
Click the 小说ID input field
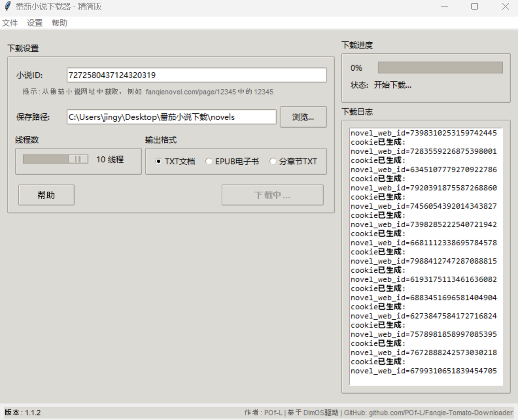click(197, 75)
